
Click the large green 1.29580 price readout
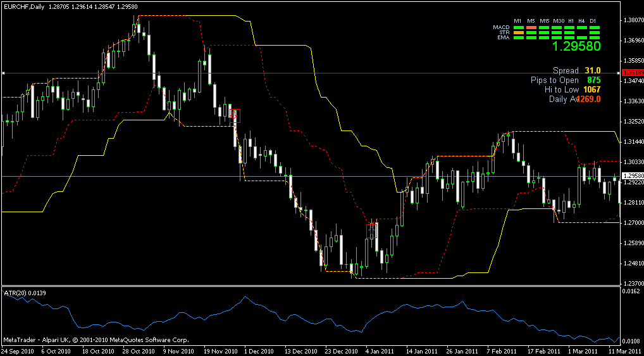(x=577, y=46)
